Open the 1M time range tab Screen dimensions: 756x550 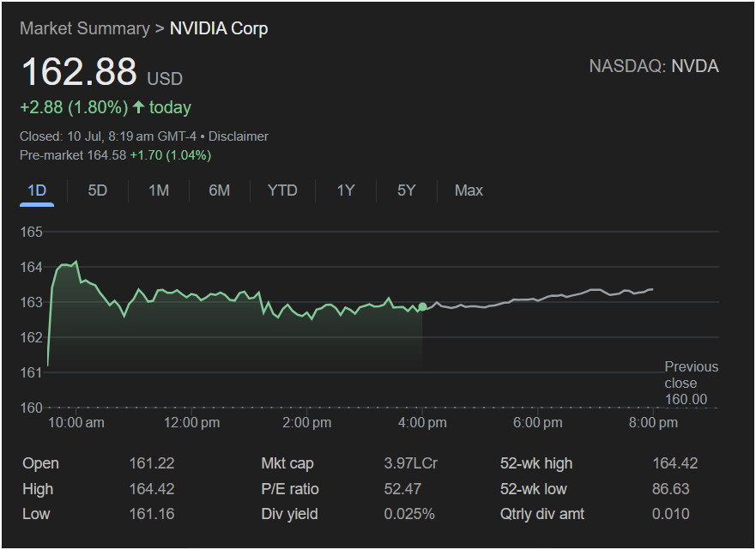coord(159,190)
